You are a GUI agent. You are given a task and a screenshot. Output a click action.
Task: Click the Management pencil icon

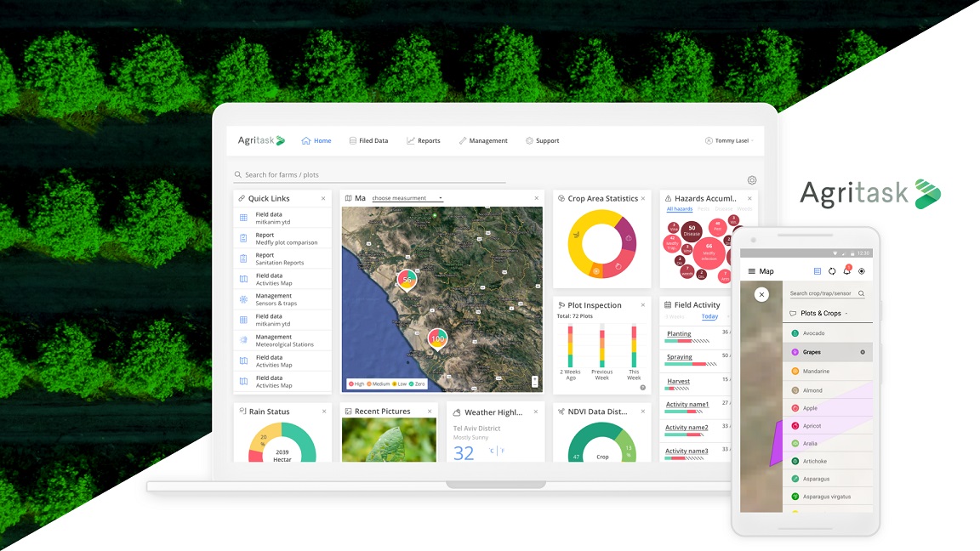pos(463,140)
